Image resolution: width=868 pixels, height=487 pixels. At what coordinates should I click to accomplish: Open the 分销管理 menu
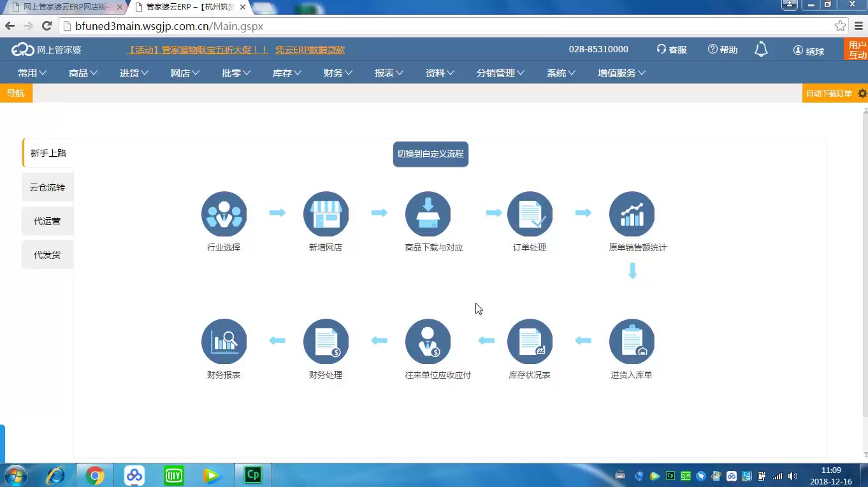click(x=500, y=73)
